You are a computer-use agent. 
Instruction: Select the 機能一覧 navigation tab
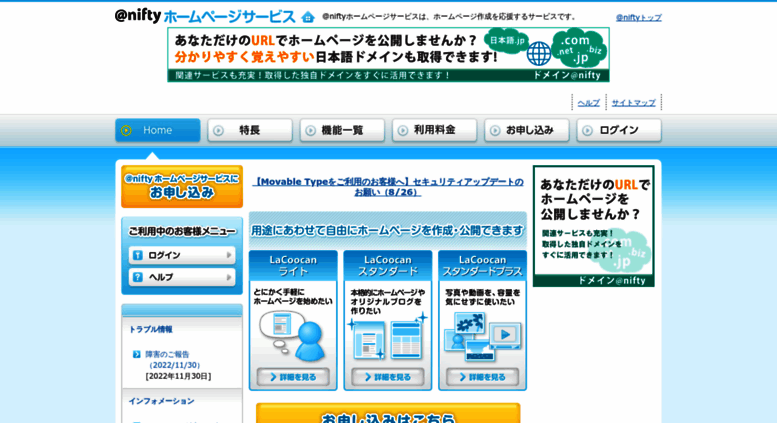[x=342, y=130]
